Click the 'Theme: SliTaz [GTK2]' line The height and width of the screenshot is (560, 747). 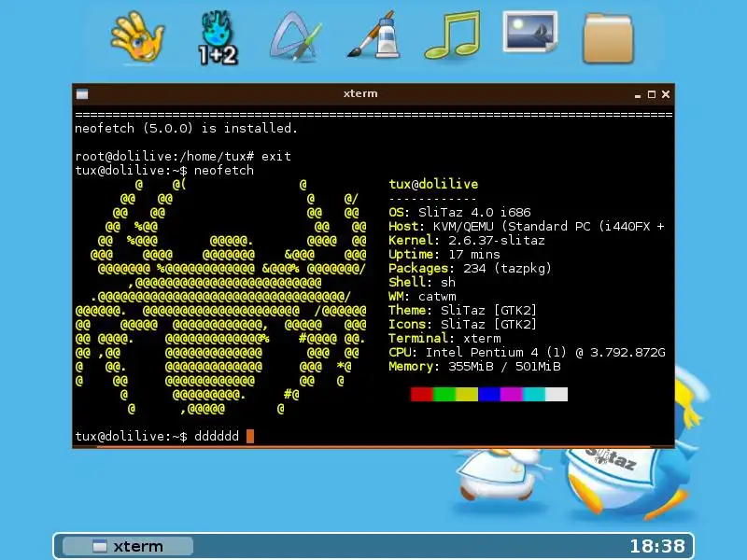(463, 311)
